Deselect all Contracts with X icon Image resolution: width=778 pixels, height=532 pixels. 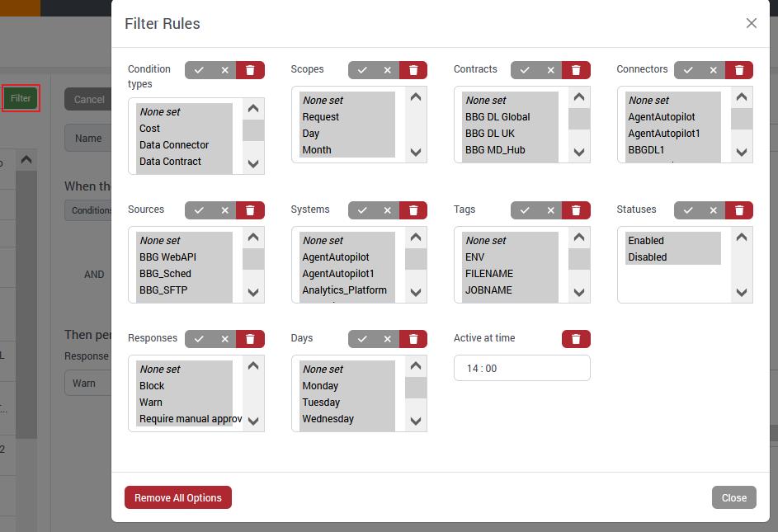coord(550,70)
